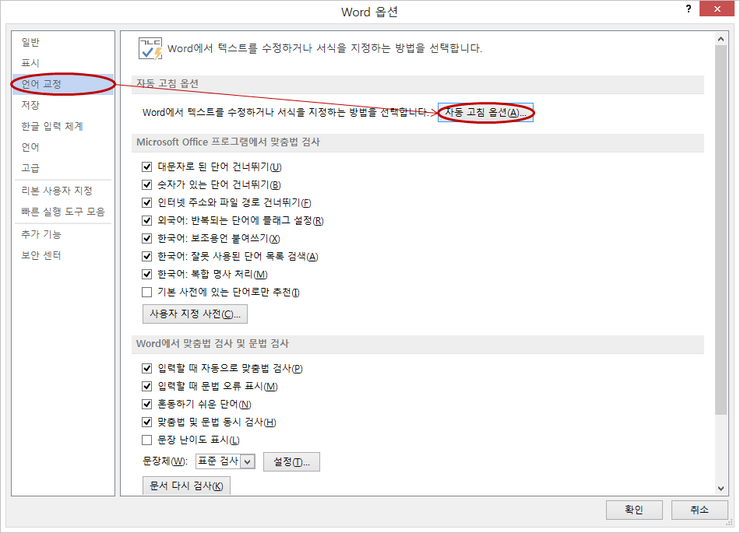Click the vertical scrollbar thumb
Image resolution: width=740 pixels, height=533 pixels.
[721, 230]
